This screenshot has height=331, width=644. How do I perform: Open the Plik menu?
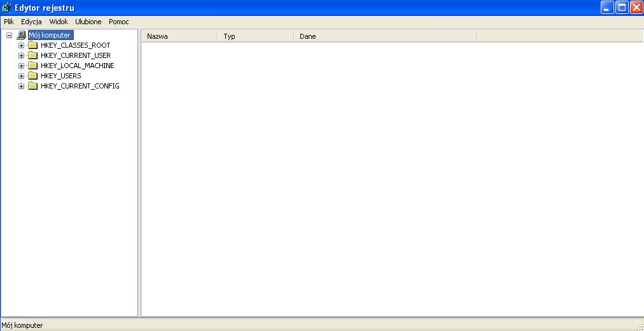pos(9,22)
